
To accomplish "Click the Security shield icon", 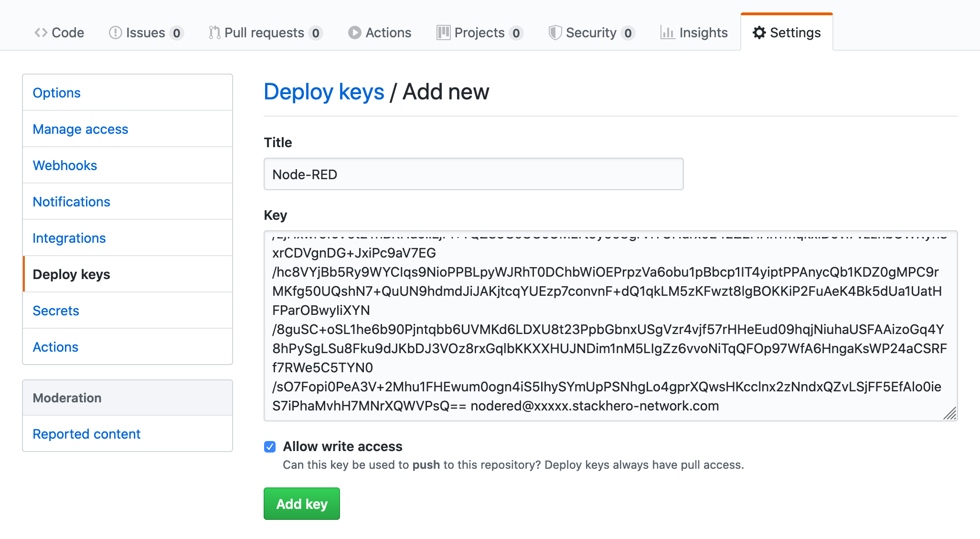I will click(555, 32).
